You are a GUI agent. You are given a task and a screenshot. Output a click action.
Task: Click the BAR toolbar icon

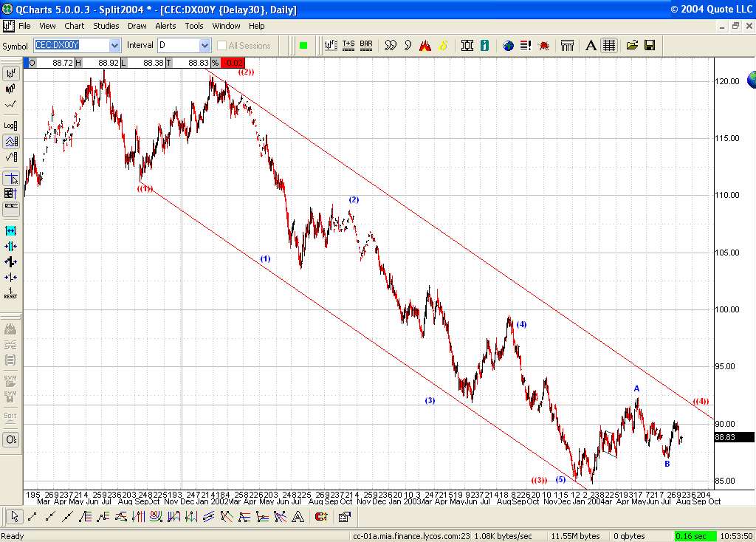point(366,45)
